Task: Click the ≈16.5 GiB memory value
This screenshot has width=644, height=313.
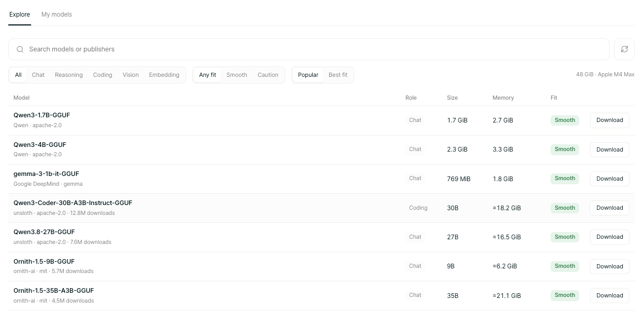Action: point(507,237)
